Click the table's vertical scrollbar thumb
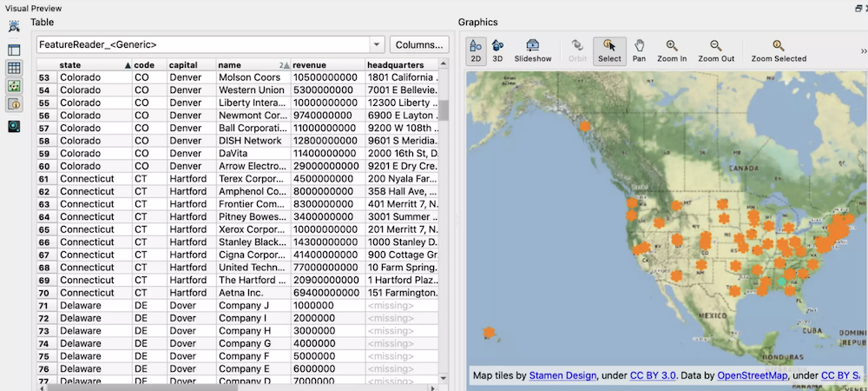This screenshot has width=868, height=391. tap(443, 109)
